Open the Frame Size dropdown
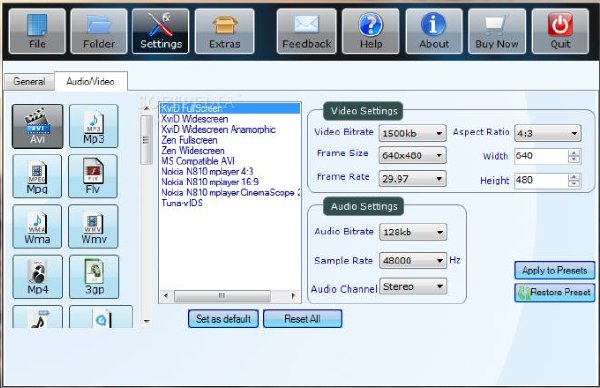The width and height of the screenshot is (600, 388). pyautogui.click(x=412, y=155)
